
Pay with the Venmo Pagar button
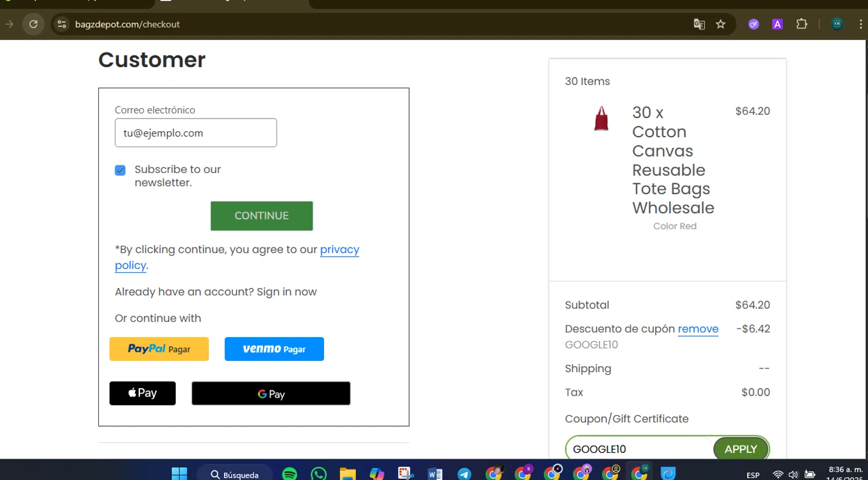(x=274, y=349)
